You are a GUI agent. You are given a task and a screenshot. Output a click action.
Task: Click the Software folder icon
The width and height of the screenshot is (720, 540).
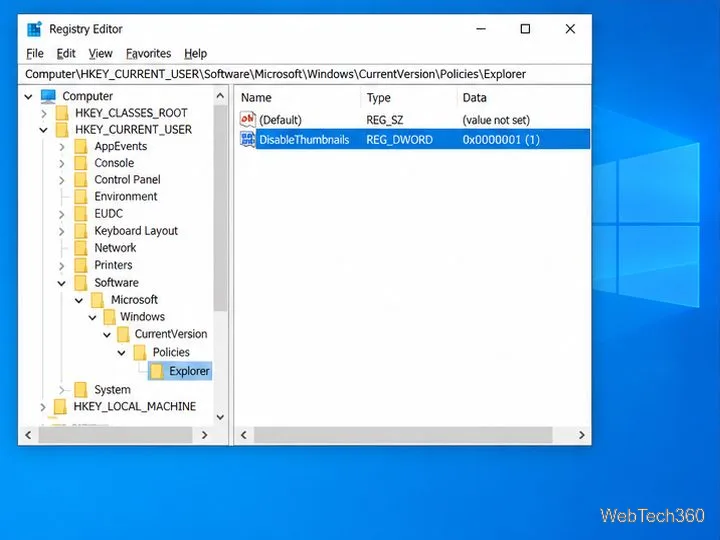click(x=81, y=282)
